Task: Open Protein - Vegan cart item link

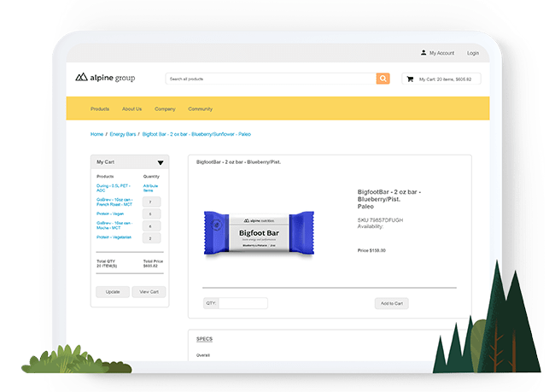Action: click(111, 214)
